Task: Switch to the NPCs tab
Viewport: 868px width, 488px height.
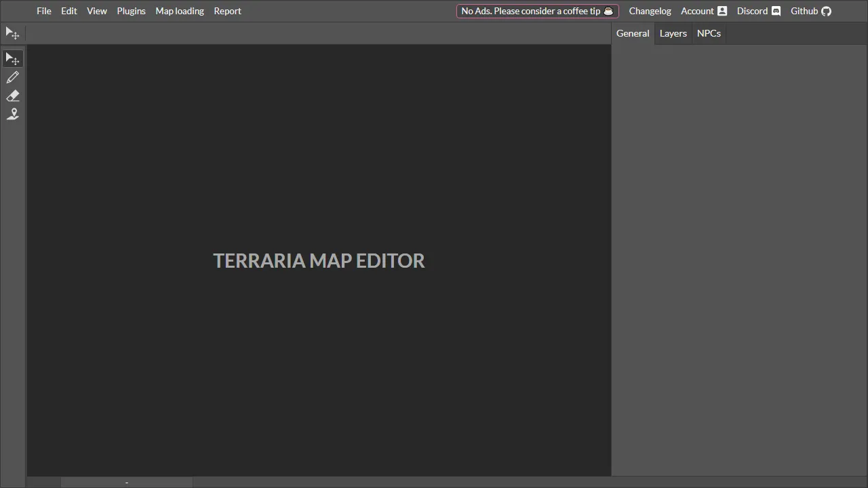Action: coord(709,33)
